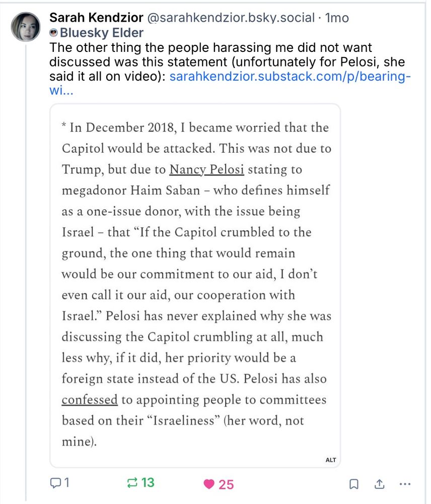Repost this post using the arrows icon
This screenshot has width=431, height=504.
point(132,483)
